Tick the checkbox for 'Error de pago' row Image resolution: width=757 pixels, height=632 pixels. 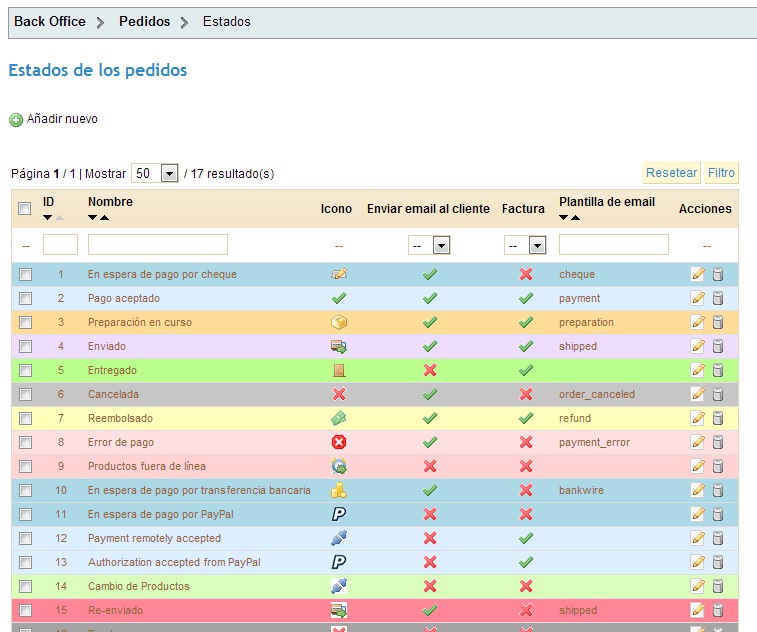(26, 442)
